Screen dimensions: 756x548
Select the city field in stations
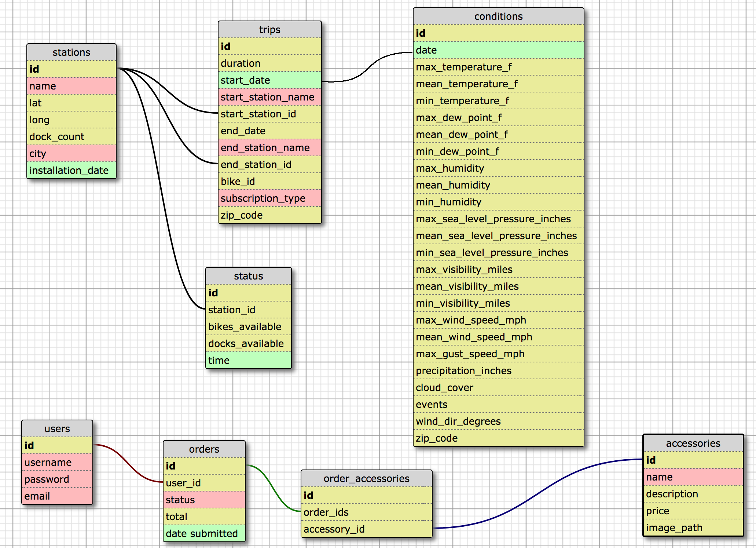point(71,153)
